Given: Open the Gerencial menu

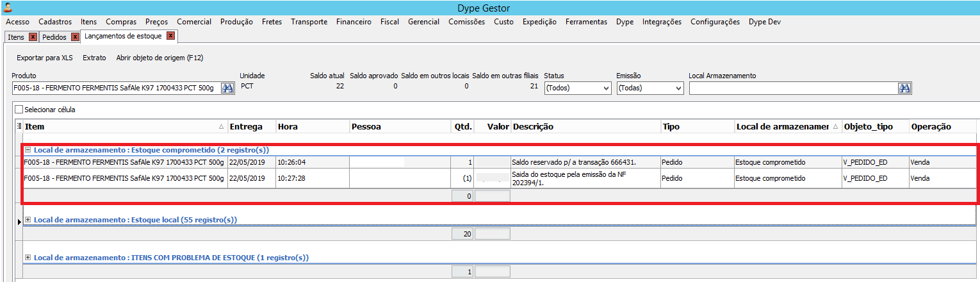Looking at the screenshot, I should pos(423,22).
